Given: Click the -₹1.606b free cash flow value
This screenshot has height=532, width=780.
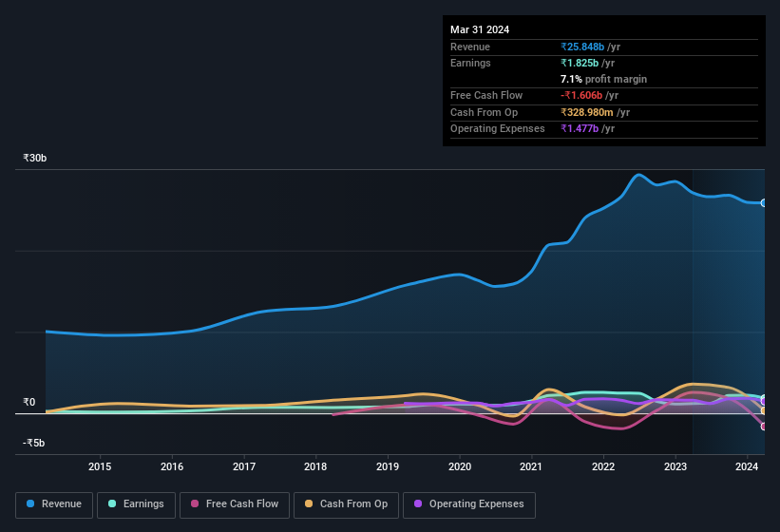Looking at the screenshot, I should [x=581, y=95].
